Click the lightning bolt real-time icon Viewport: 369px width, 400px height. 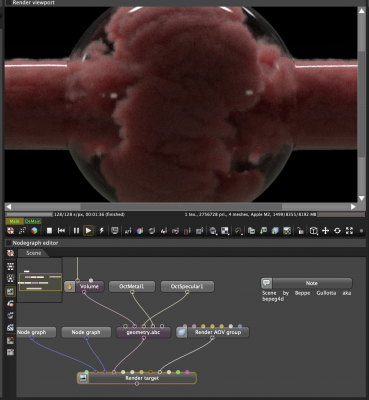tap(102, 231)
